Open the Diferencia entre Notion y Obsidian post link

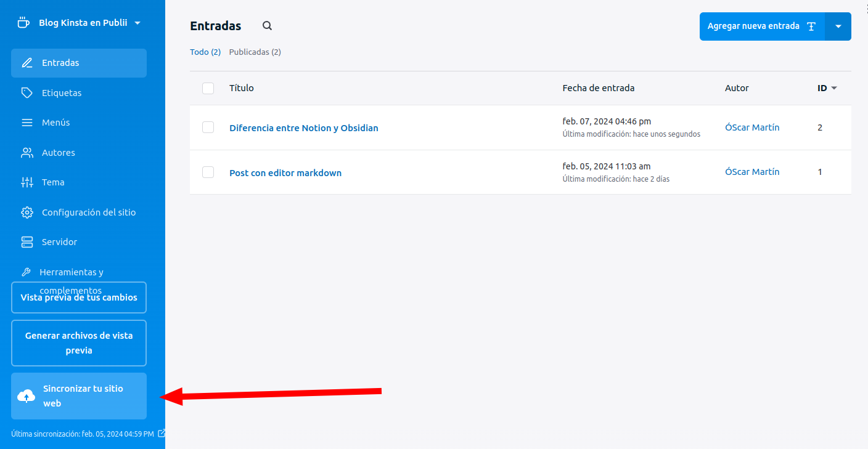tap(303, 128)
